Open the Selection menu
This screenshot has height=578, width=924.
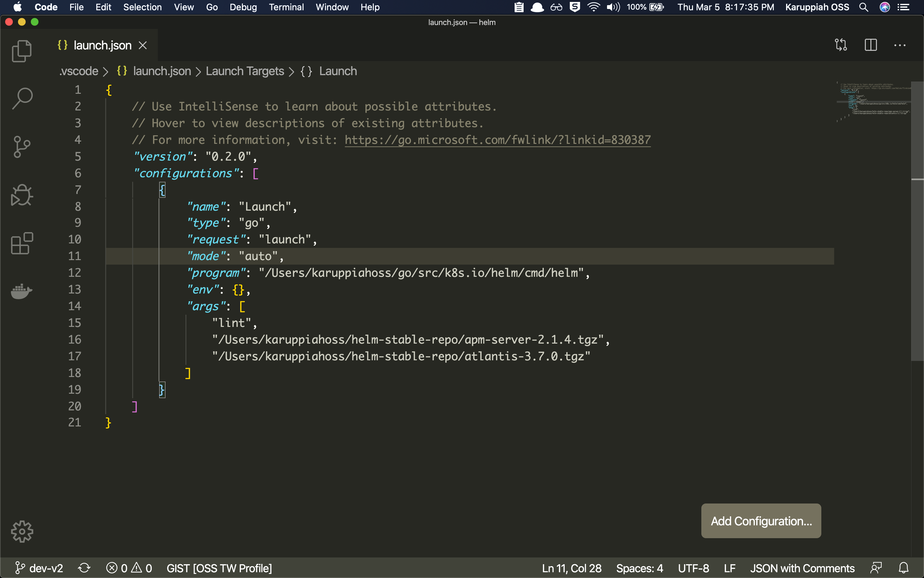tap(142, 7)
